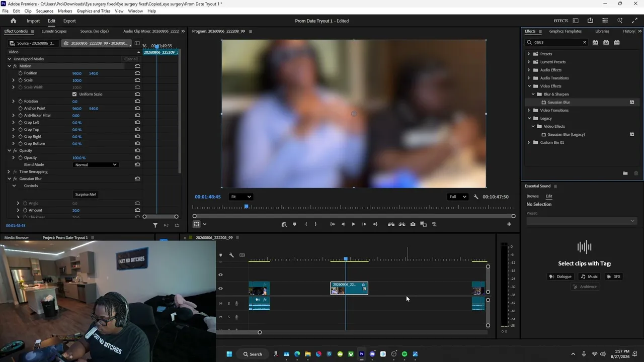Screen dimensions: 644x362
Task: Open the Graphics and Titles menu
Action: pyautogui.click(x=94, y=11)
